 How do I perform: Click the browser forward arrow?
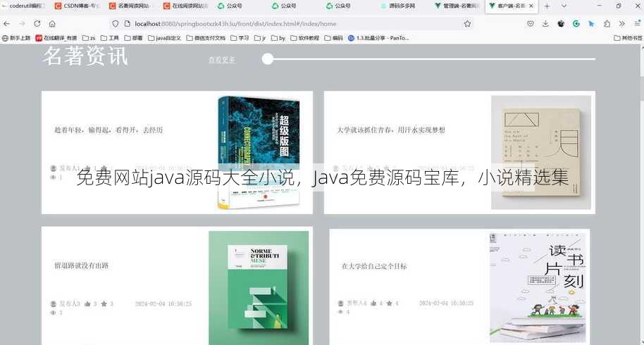(x=22, y=24)
